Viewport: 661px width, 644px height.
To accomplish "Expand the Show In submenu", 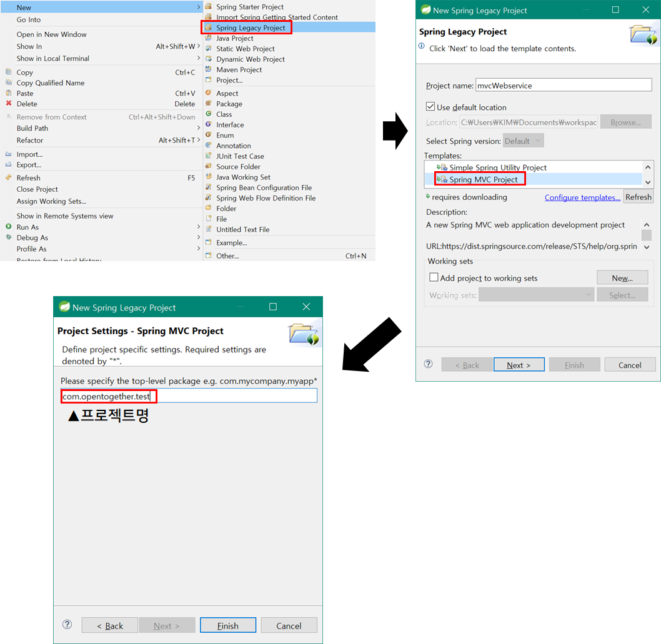I will (x=199, y=46).
